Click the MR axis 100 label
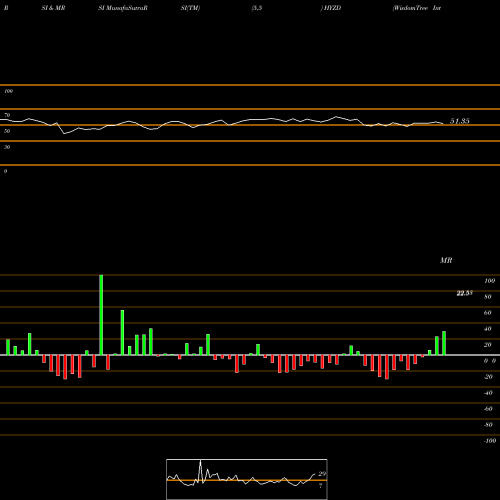The height and width of the screenshot is (500, 500). 489,281
